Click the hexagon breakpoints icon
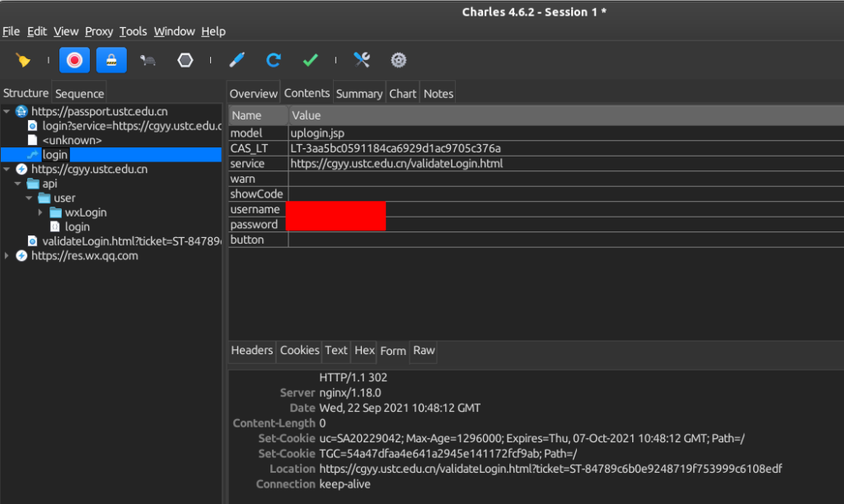844x504 pixels. [x=185, y=60]
